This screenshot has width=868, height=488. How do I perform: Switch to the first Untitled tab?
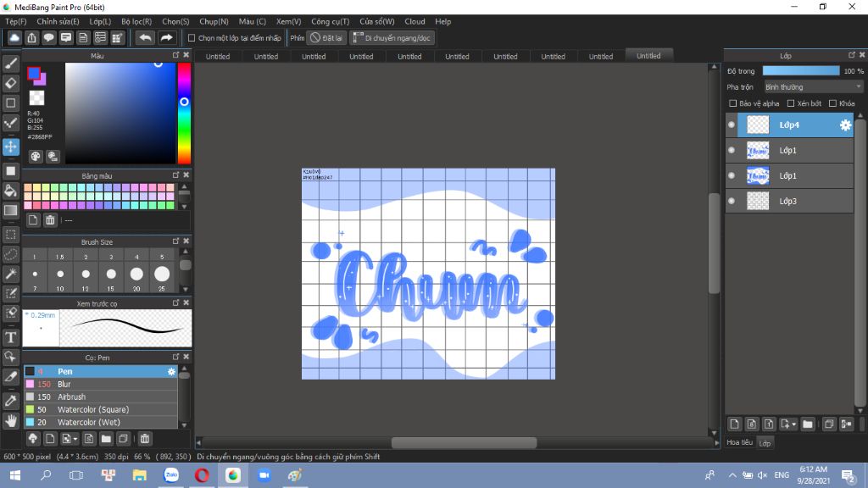coord(218,57)
